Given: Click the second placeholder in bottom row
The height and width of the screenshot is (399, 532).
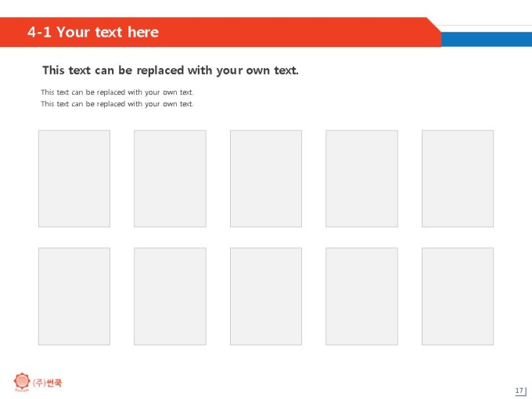Looking at the screenshot, I should [x=170, y=297].
